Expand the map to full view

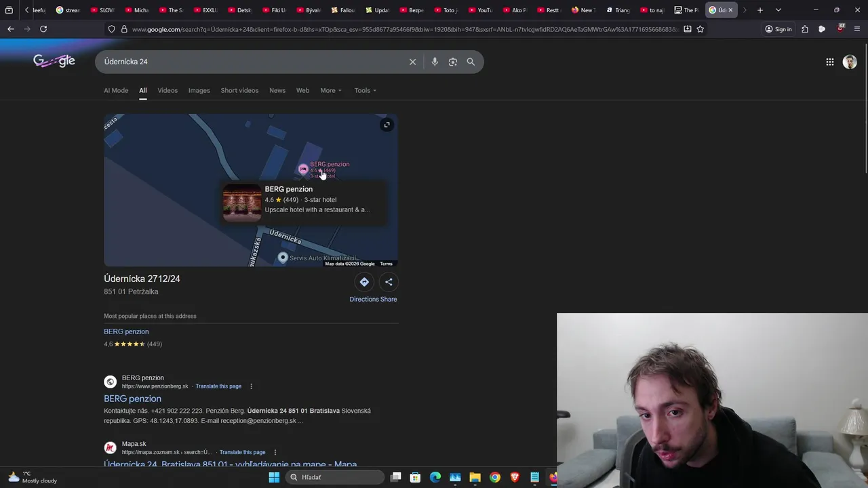point(387,125)
